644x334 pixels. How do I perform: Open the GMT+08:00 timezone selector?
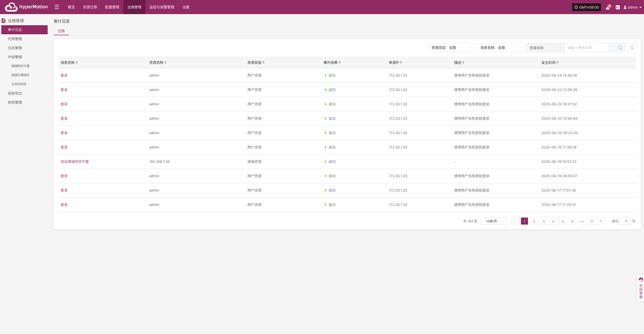tap(586, 7)
